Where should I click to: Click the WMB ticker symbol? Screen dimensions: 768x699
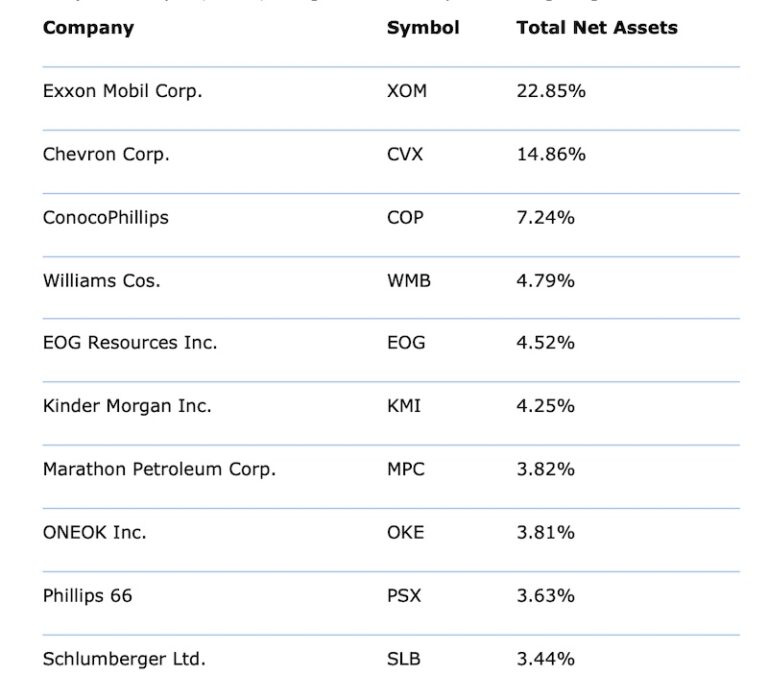tap(408, 280)
